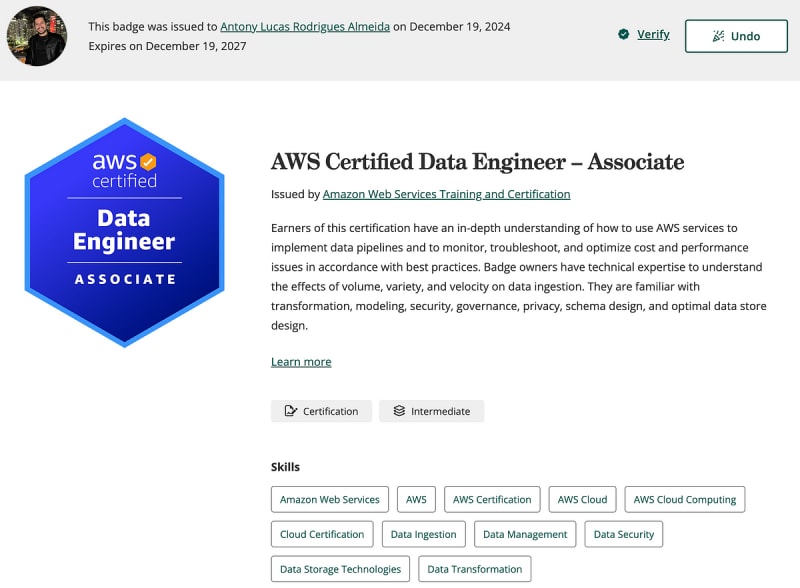
Task: Choose the Data Security skill tag
Action: pyautogui.click(x=623, y=534)
